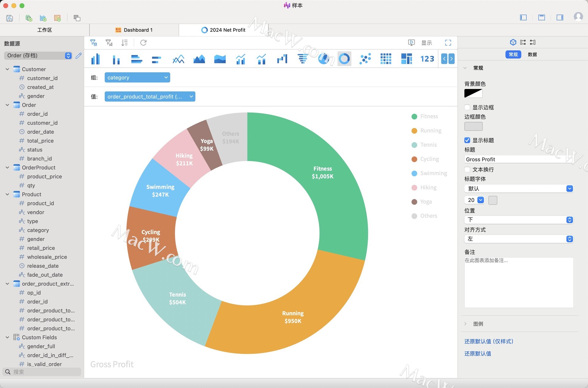Select the pie chart type
This screenshot has height=388, width=588.
pyautogui.click(x=323, y=59)
